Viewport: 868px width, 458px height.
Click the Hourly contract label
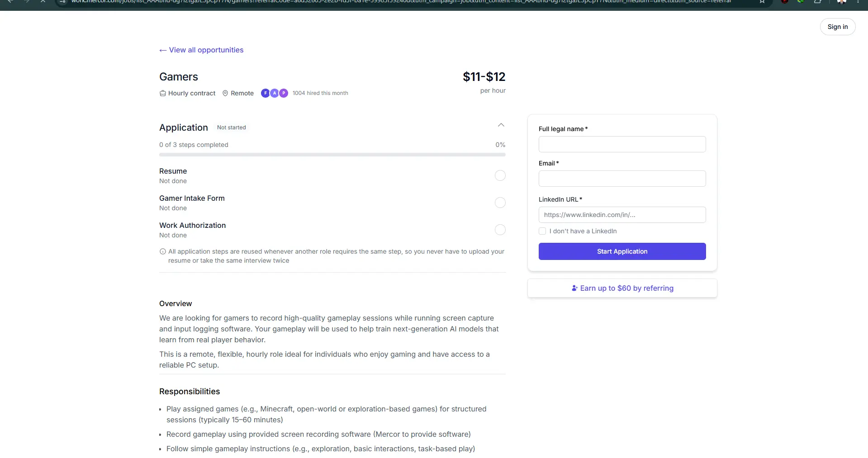192,93
